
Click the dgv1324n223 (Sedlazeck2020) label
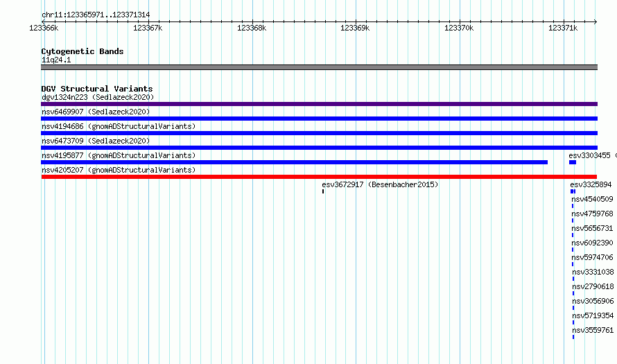click(x=98, y=97)
